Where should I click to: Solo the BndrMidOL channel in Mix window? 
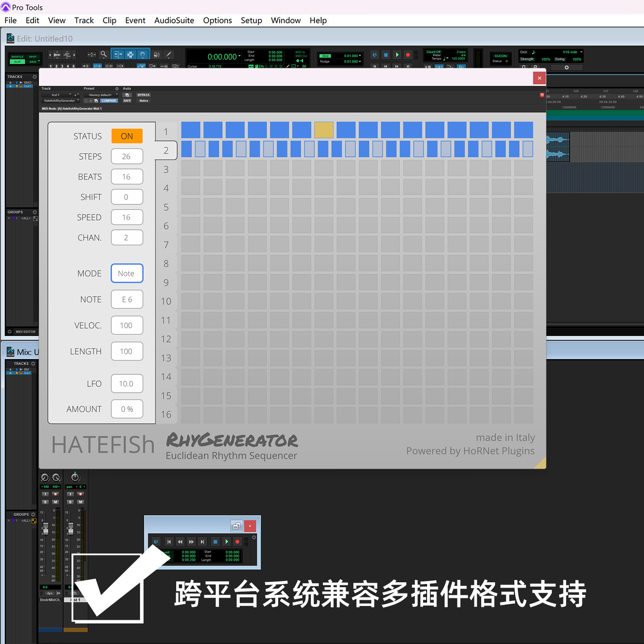45,502
